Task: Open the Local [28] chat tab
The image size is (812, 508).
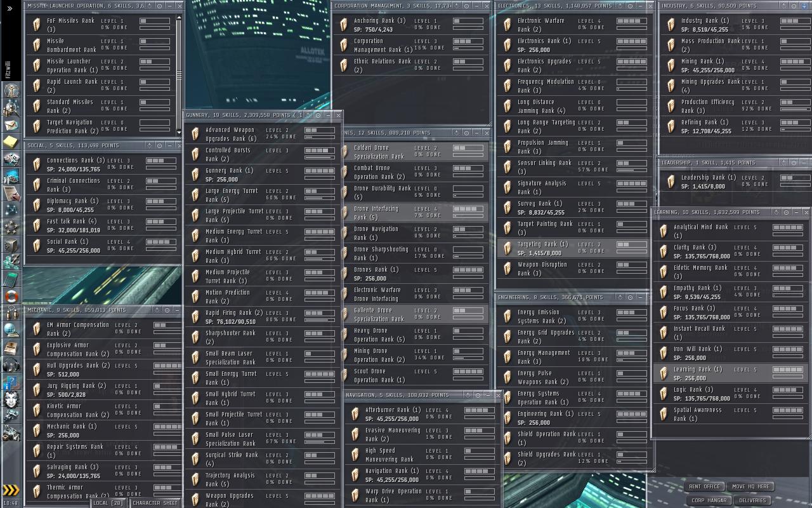Action: tap(108, 503)
